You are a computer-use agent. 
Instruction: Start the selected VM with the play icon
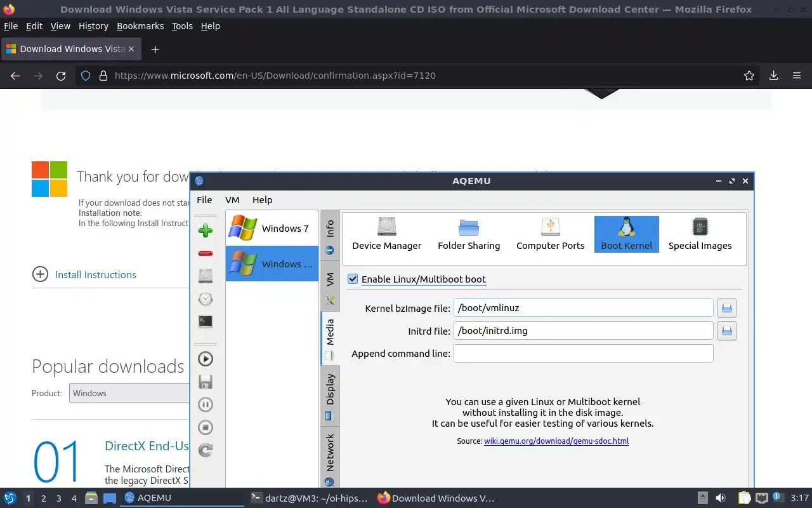coord(205,359)
